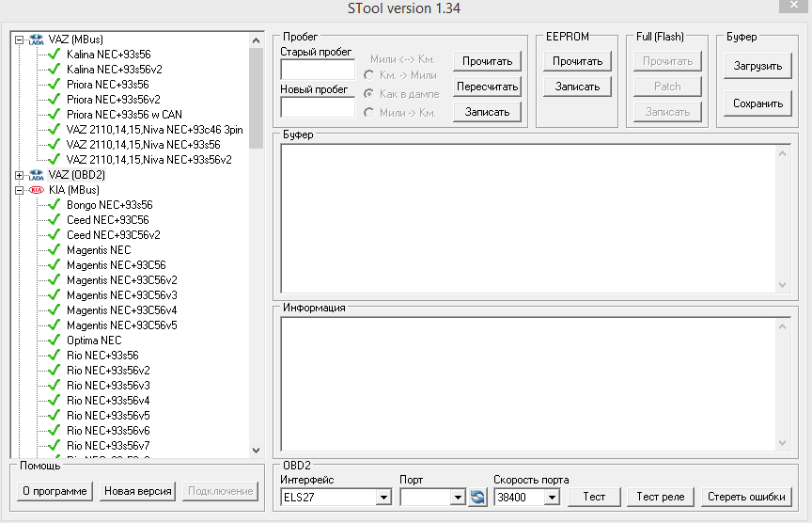Expand the VAZ (OBD2) tree node
This screenshot has width=812, height=523.
click(19, 175)
